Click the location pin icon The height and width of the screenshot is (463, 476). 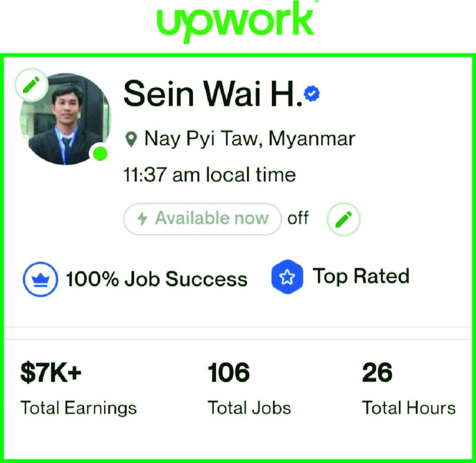tap(131, 140)
